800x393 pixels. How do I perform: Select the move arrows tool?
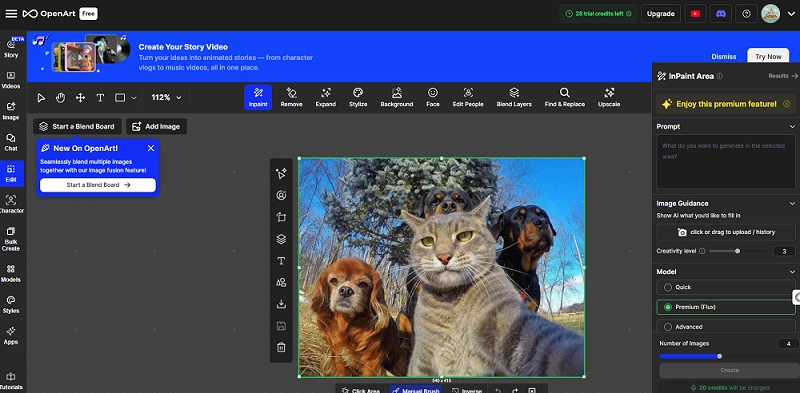[x=80, y=97]
